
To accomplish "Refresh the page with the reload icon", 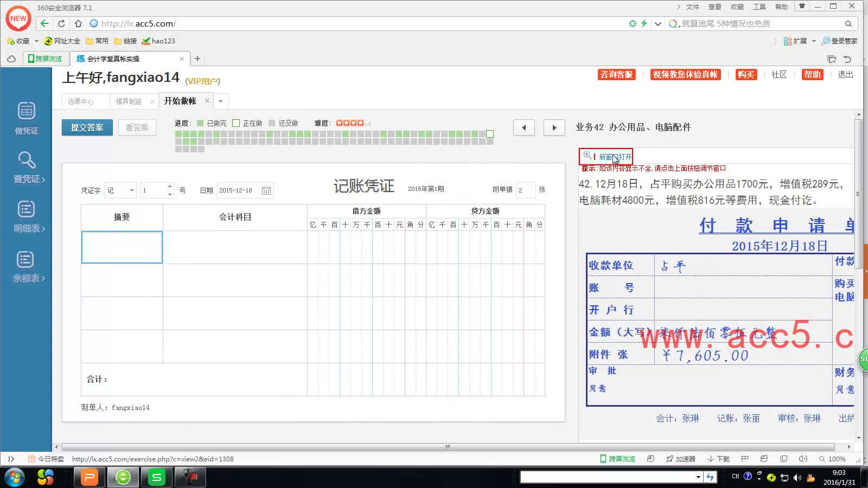I will point(61,23).
